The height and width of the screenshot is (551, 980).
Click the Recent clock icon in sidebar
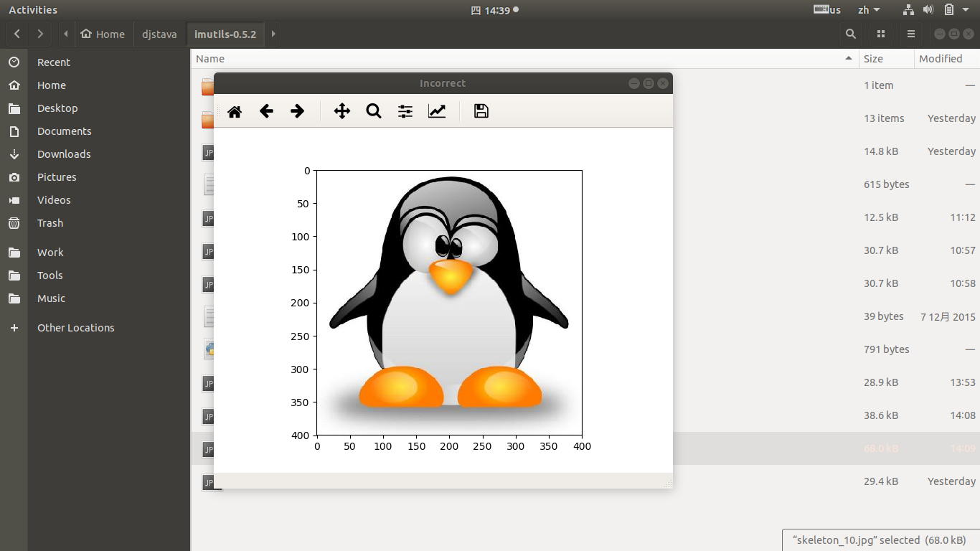[x=14, y=62]
